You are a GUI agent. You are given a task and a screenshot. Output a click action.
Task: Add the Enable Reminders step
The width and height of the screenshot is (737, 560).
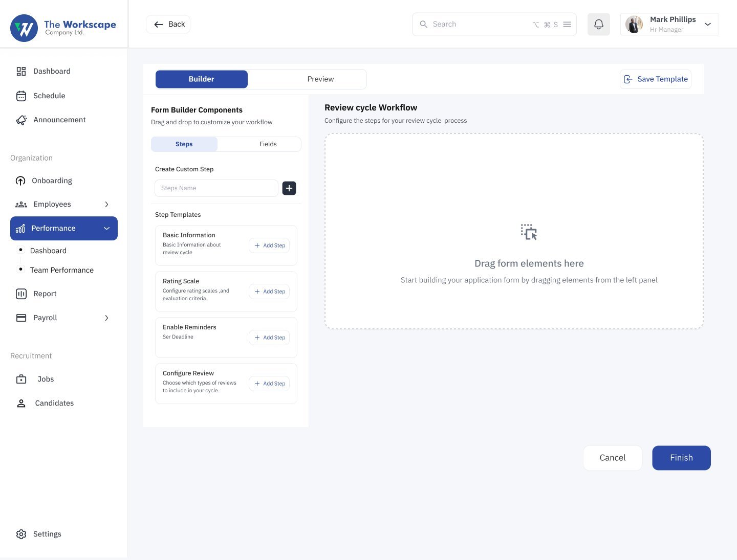pyautogui.click(x=269, y=338)
